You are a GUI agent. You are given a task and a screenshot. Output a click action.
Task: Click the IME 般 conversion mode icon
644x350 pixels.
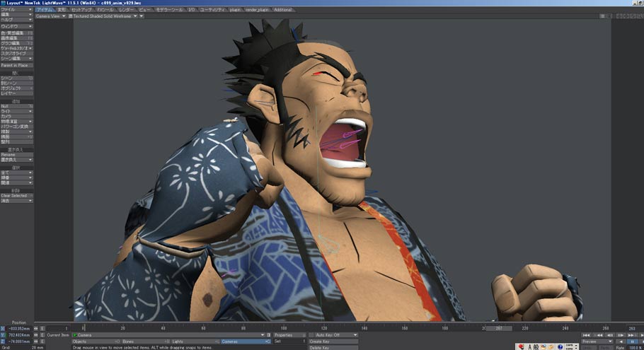pyautogui.click(x=536, y=346)
